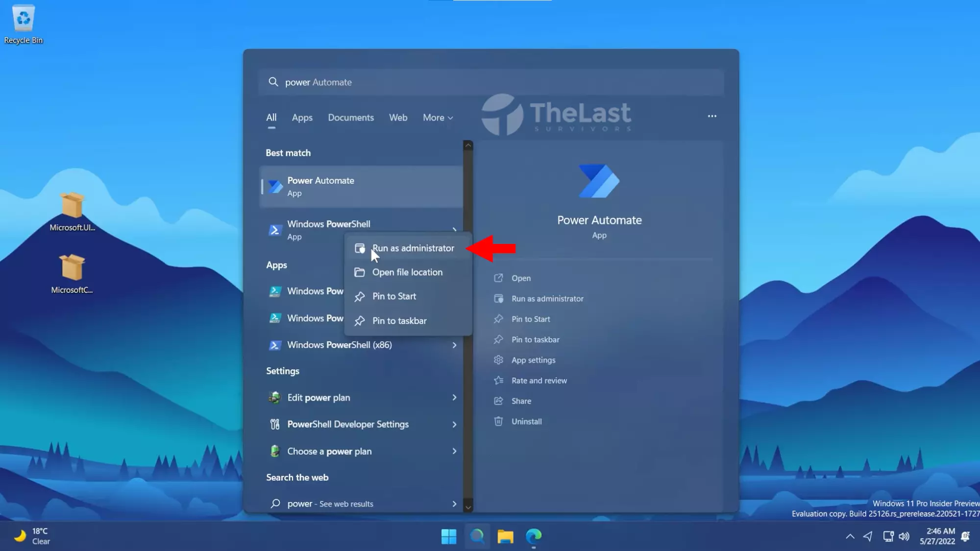
Task: Select the MicrosoftC package desktop icon
Action: click(72, 274)
